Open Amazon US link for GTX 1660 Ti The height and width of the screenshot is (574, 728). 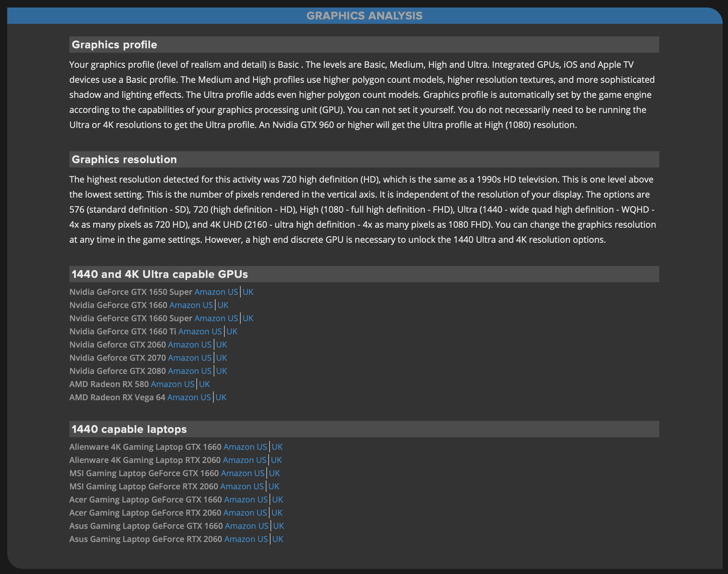pyautogui.click(x=200, y=331)
